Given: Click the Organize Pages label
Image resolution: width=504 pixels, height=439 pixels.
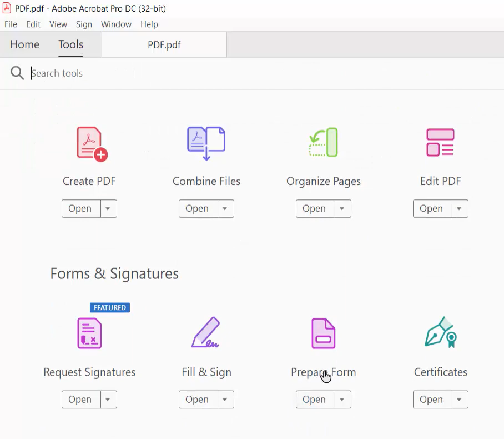Looking at the screenshot, I should [324, 182].
